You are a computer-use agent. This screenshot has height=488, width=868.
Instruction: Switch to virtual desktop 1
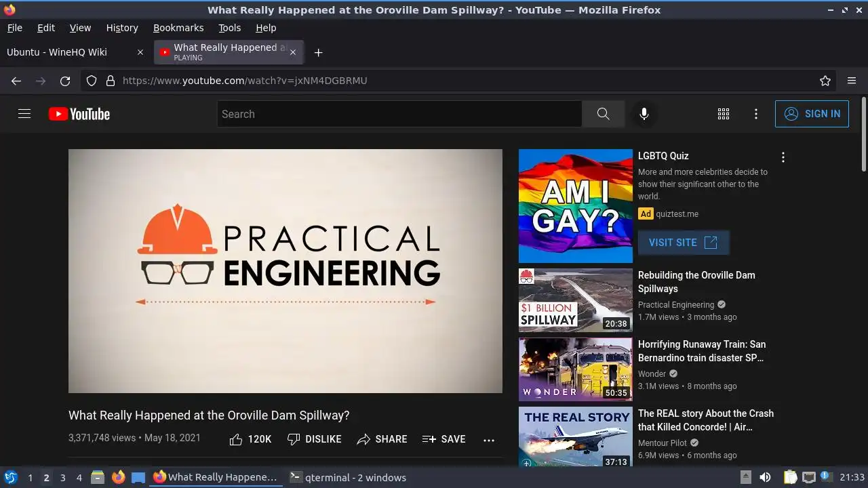point(30,477)
